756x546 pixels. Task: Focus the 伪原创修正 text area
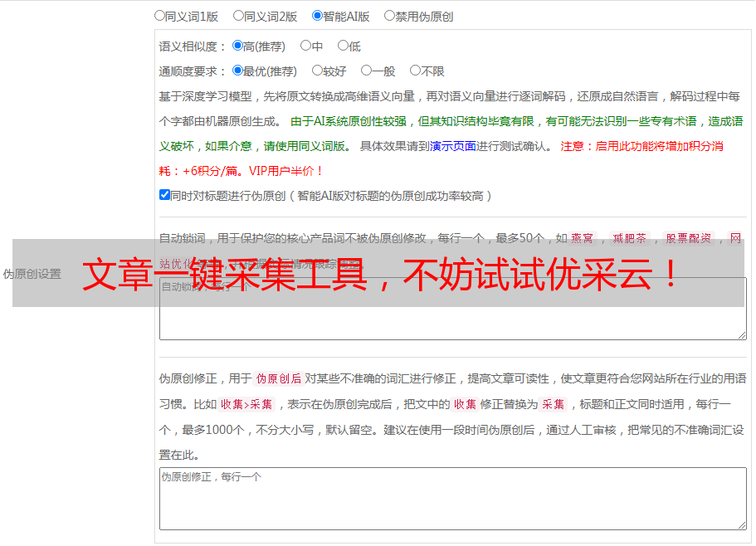tap(452, 498)
